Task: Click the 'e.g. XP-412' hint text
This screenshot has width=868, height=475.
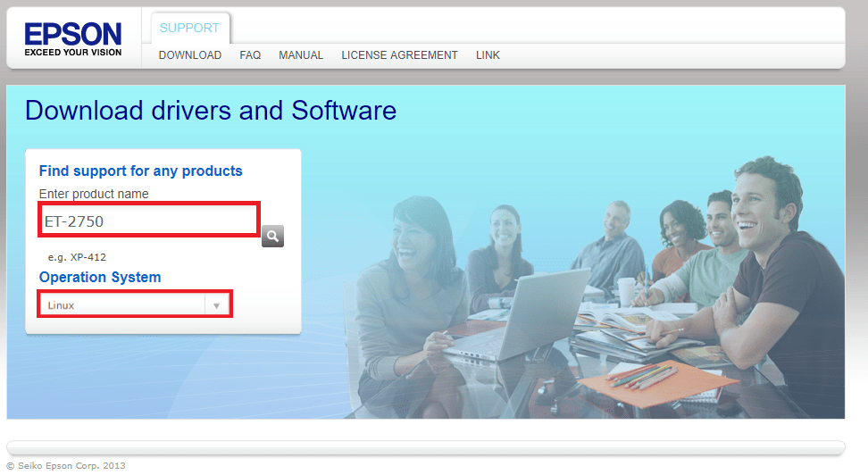Action: tap(77, 257)
